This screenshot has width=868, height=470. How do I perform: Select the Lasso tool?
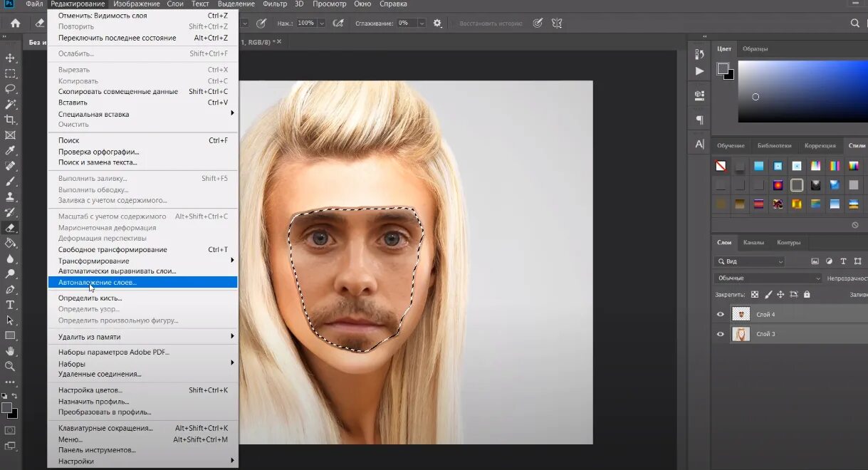coord(10,89)
